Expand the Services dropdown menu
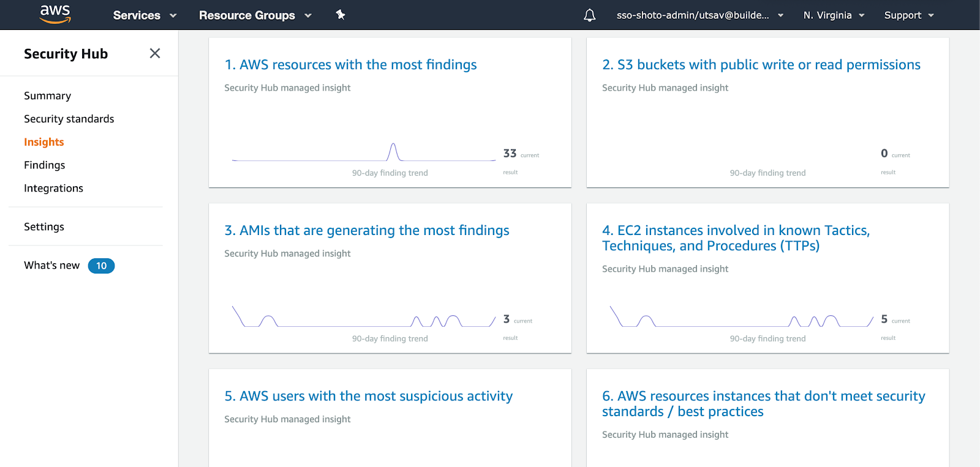The height and width of the screenshot is (467, 980). pos(145,15)
